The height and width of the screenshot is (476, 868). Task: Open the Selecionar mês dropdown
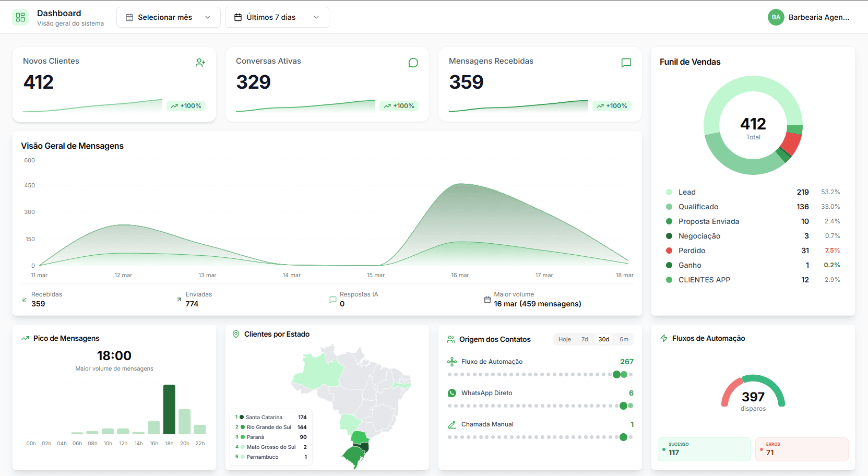click(x=168, y=17)
